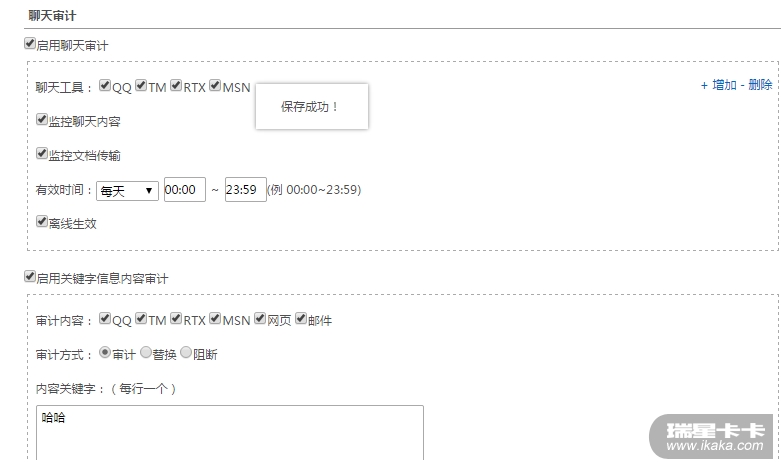Disable 监控聊天内容 option
Image resolution: width=781 pixels, height=464 pixels.
coord(42,119)
